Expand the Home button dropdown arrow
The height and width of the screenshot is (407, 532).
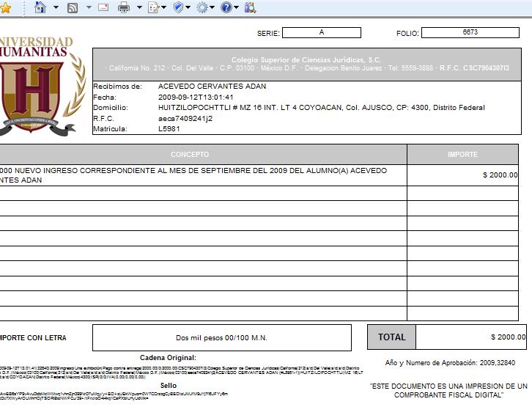(56, 7)
